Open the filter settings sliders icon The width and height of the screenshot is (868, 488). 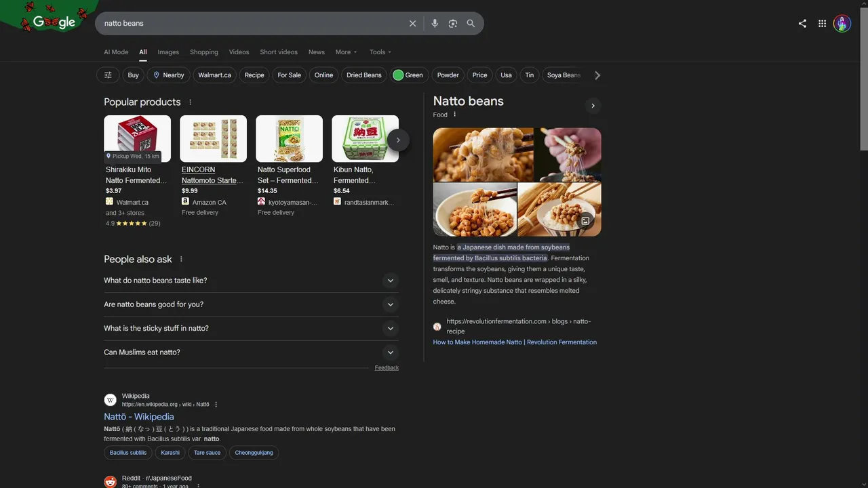click(x=108, y=75)
